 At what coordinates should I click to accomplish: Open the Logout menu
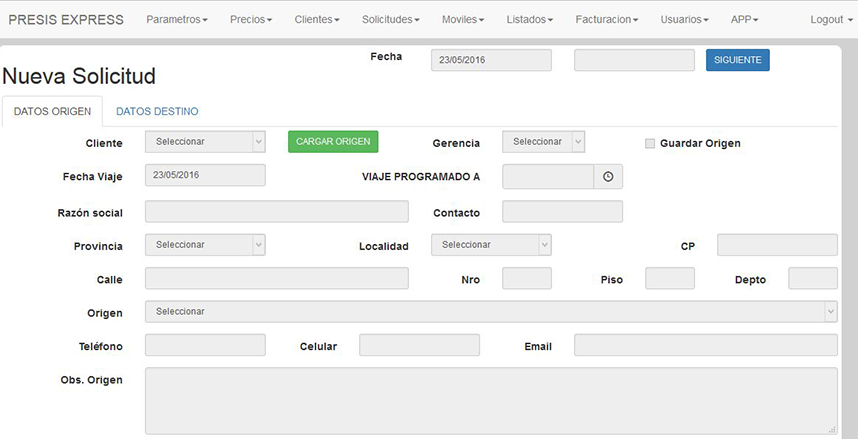pyautogui.click(x=831, y=20)
